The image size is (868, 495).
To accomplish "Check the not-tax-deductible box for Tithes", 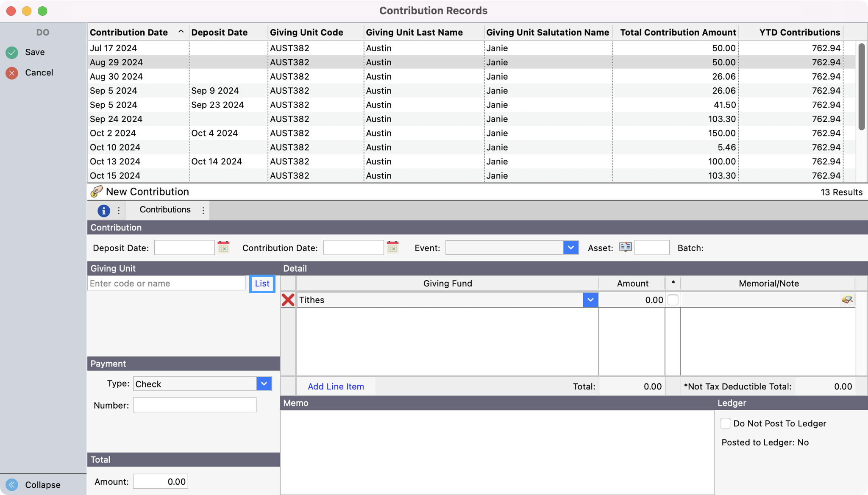I will pos(673,300).
